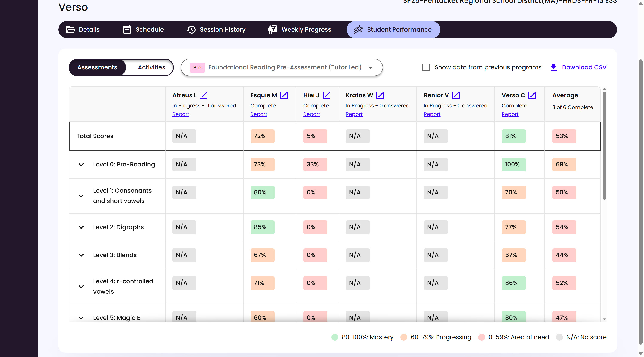Click the Download CSV arrow icon
Image resolution: width=644 pixels, height=357 pixels.
tap(553, 67)
